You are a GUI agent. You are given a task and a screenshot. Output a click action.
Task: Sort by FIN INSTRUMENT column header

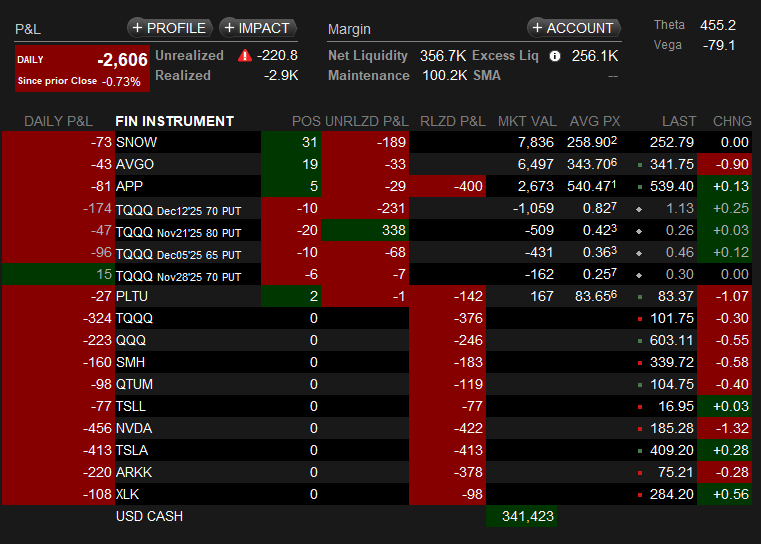point(175,121)
